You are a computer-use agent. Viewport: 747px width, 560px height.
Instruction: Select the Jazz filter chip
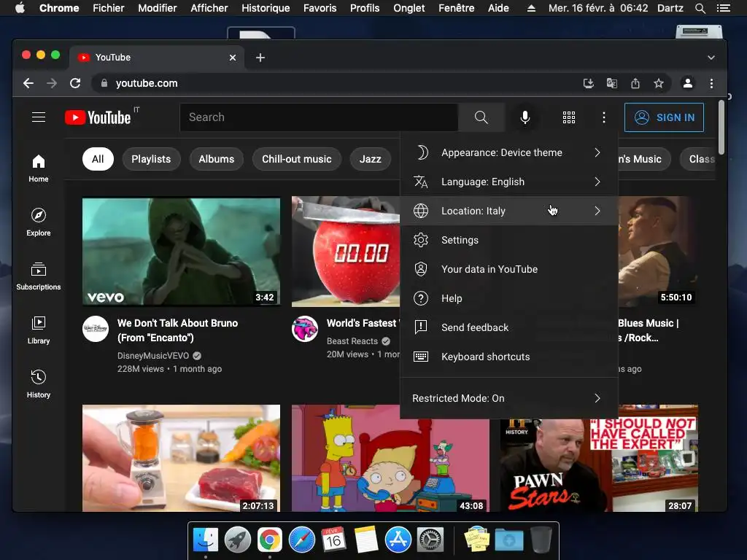click(370, 159)
